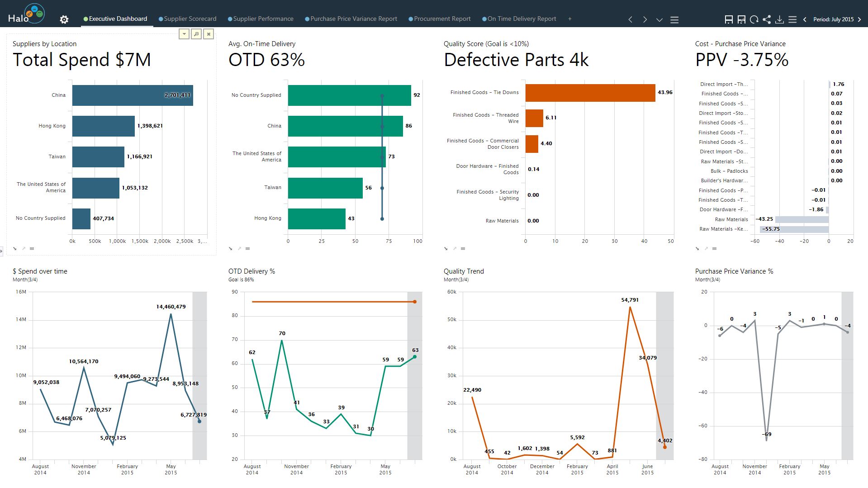The width and height of the screenshot is (868, 488).
Task: Click the download export icon
Action: 779,19
